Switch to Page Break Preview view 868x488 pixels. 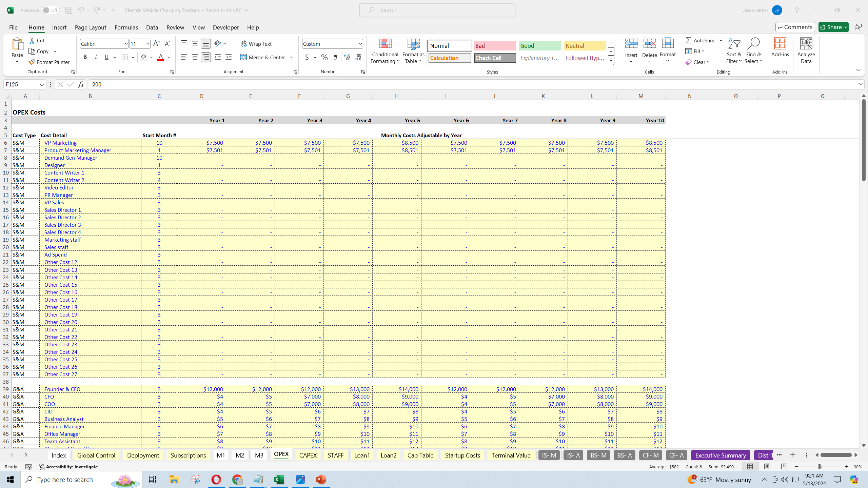click(x=784, y=467)
